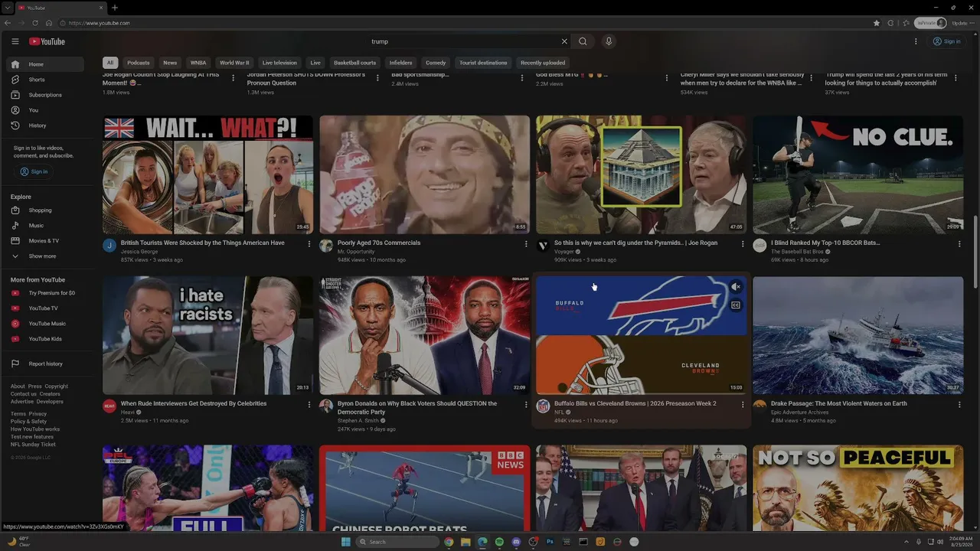The width and height of the screenshot is (980, 551).
Task: Open options for the Pyramids Joe Rogan video
Action: tap(743, 244)
